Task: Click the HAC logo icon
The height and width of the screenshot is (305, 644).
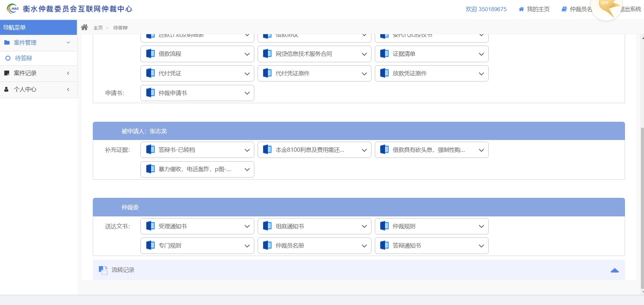Action: 13,9
